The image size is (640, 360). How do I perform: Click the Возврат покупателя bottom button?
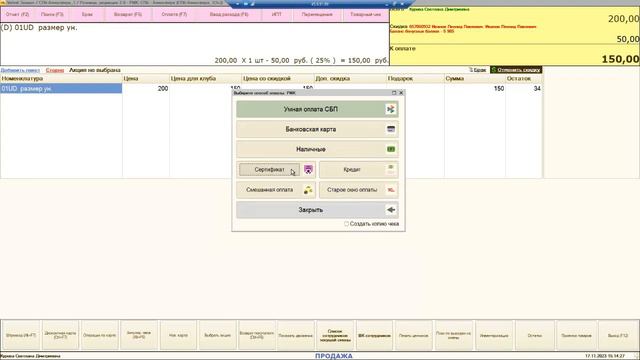[257, 335]
